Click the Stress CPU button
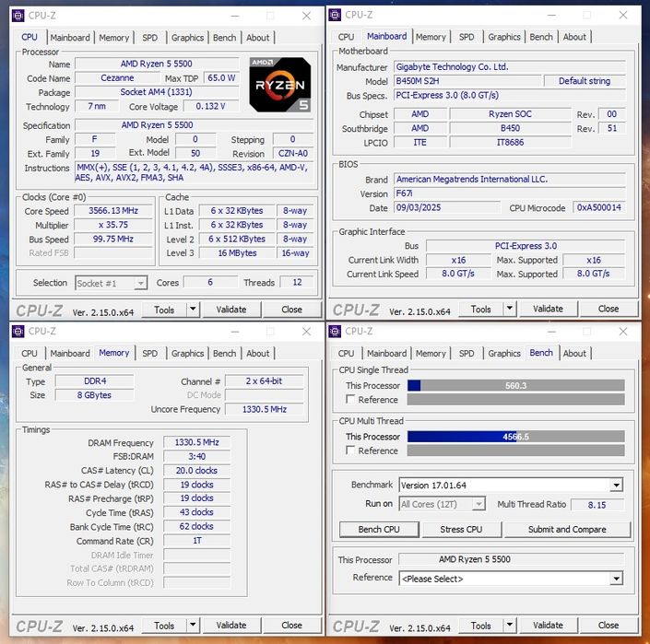650x644 pixels. pyautogui.click(x=461, y=529)
